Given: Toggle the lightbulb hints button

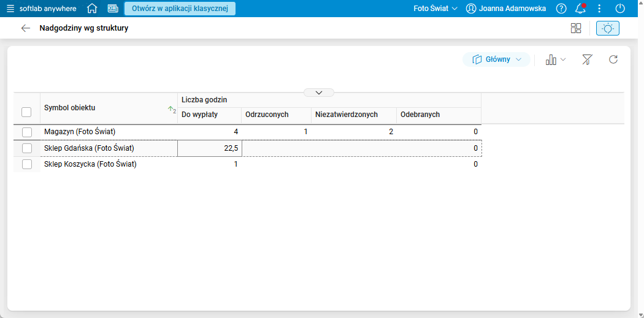Looking at the screenshot, I should (607, 28).
